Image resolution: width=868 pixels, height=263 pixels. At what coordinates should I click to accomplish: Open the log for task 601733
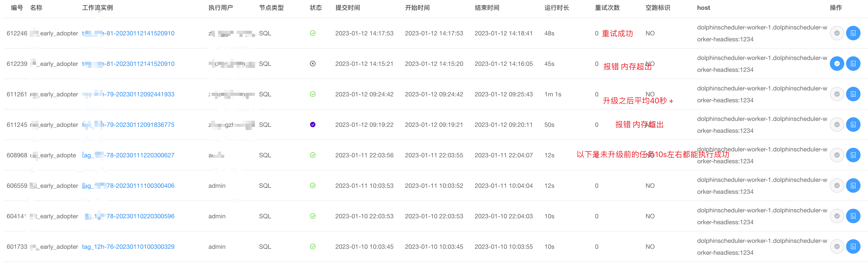tap(853, 246)
